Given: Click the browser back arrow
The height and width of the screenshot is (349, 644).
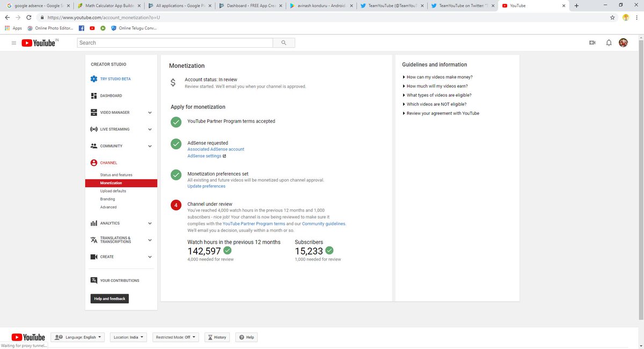Looking at the screenshot, I should coord(7,17).
